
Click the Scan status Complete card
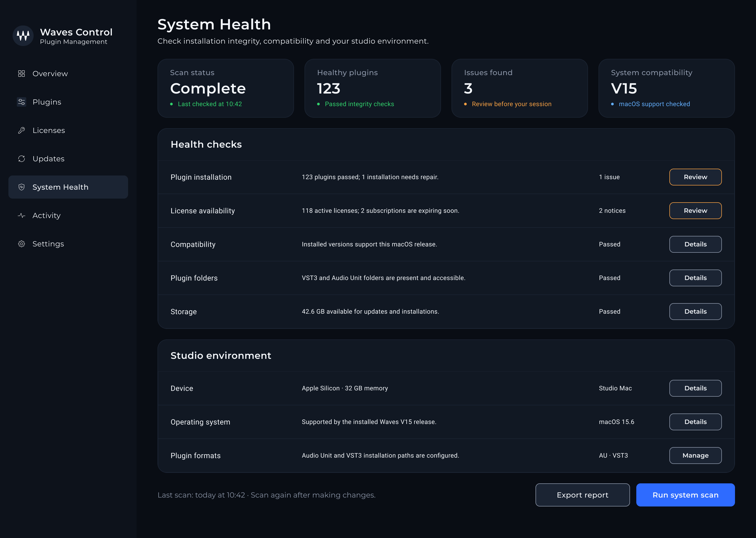coord(226,89)
